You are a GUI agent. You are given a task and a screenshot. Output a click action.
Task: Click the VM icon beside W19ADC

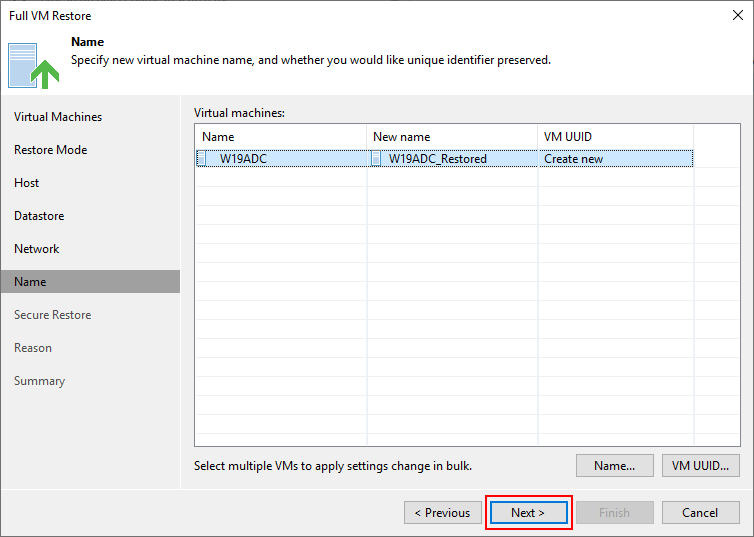(x=202, y=159)
